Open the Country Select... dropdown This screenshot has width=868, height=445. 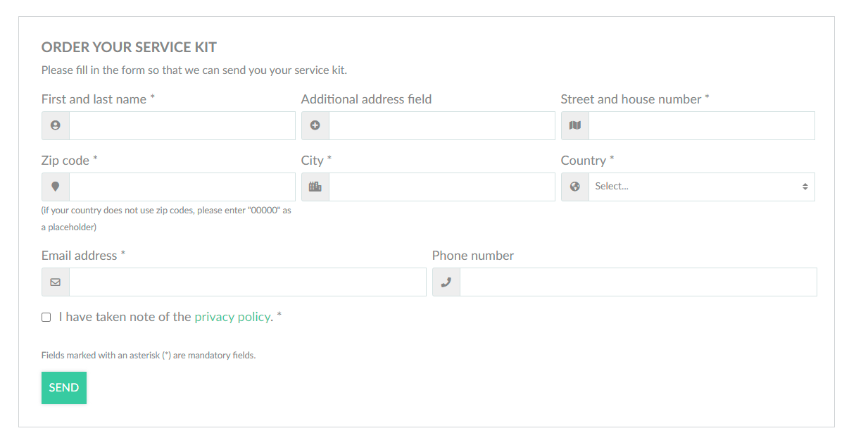702,187
